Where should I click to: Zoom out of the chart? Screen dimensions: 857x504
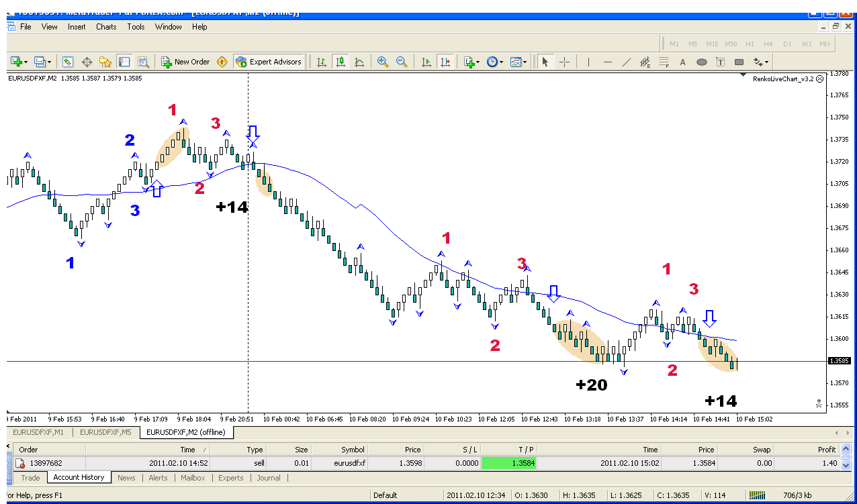402,62
